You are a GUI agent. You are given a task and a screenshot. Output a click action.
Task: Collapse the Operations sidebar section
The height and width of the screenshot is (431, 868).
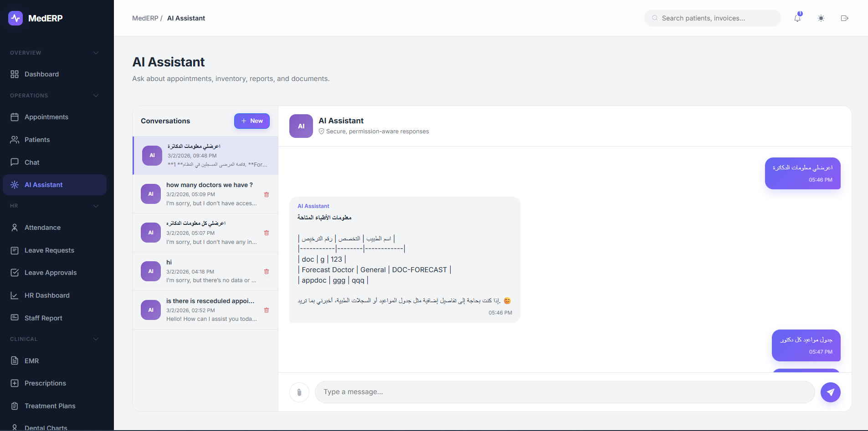click(x=96, y=96)
